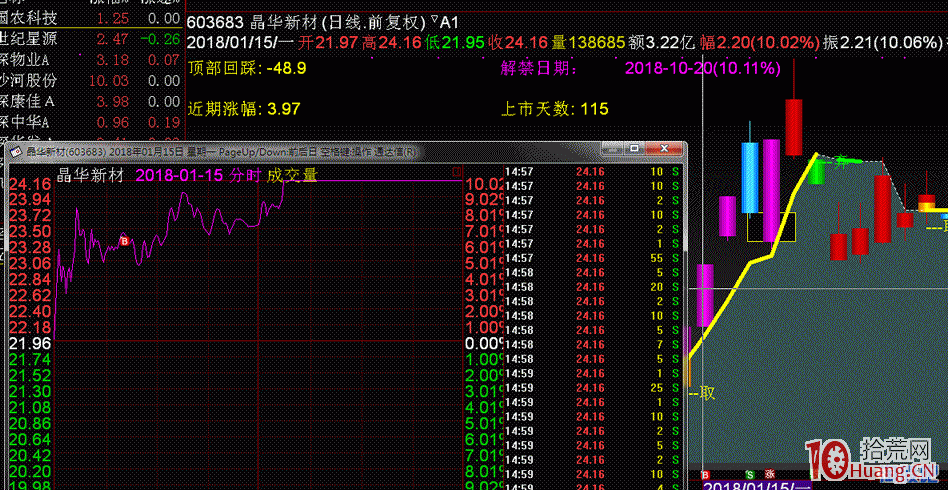The image size is (948, 490).
Task: Select 深物业A row in the stock list
Action: tap(91, 60)
